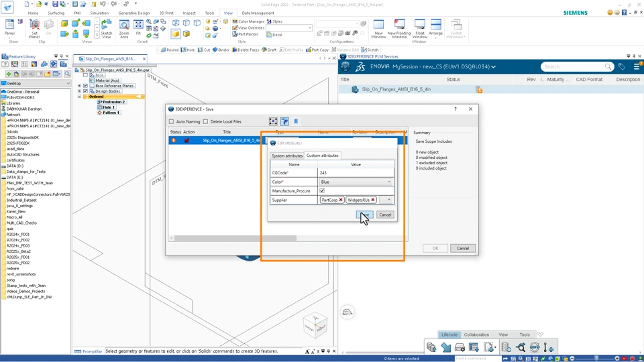Open the Tools tab in the PLM panel
This screenshot has height=362, width=644.
click(x=525, y=335)
